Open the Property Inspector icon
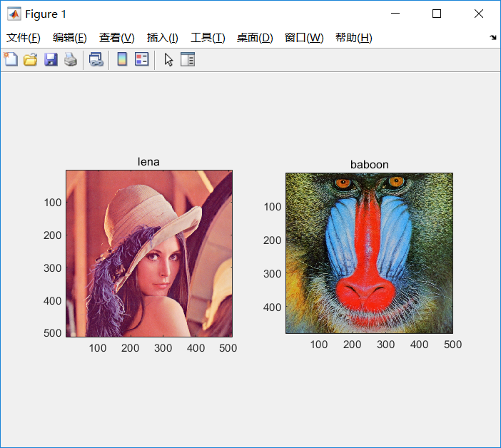The width and height of the screenshot is (501, 448). click(x=188, y=59)
